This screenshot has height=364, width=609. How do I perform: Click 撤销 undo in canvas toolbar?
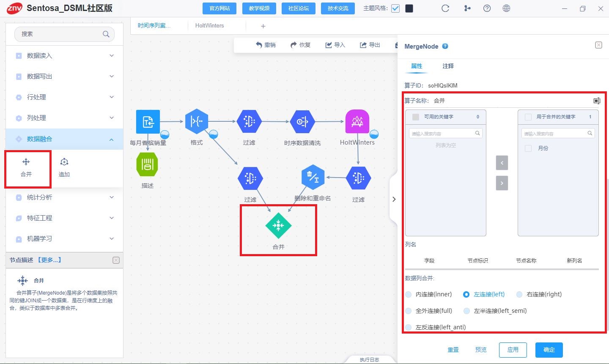pos(266,45)
